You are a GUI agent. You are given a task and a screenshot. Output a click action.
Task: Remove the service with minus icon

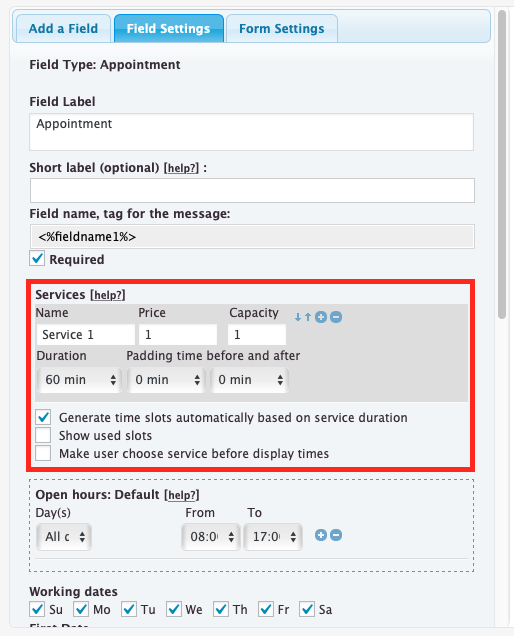click(x=336, y=317)
